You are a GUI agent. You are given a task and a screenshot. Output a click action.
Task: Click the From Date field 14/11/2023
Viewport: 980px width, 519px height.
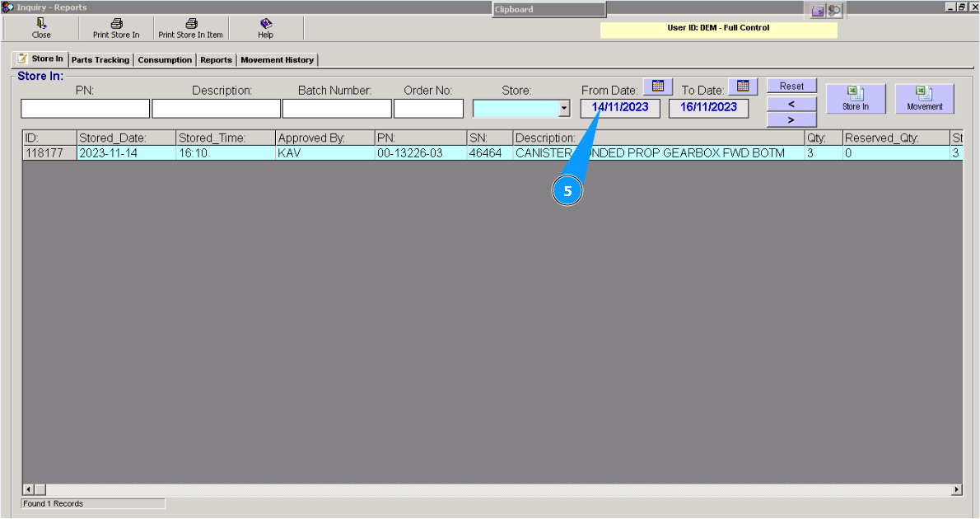(620, 108)
